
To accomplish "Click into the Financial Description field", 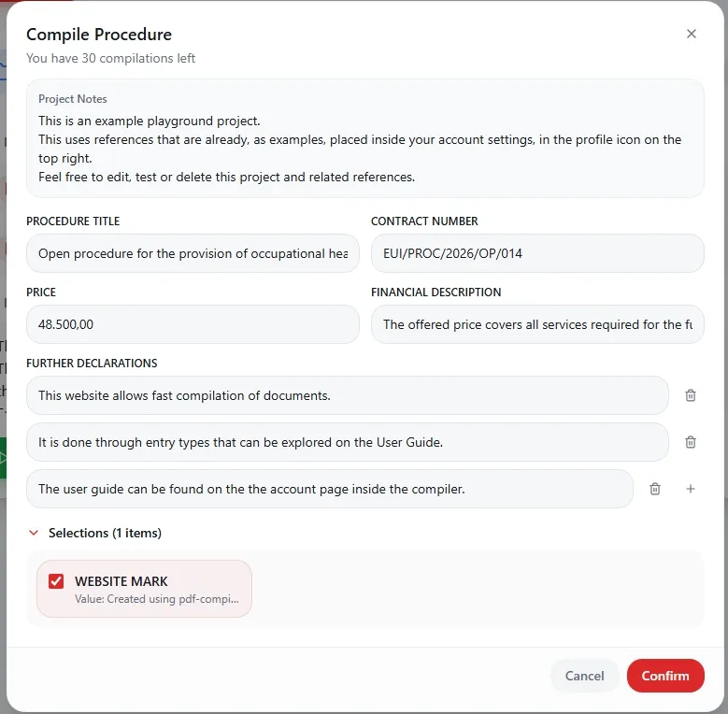I will pos(537,324).
